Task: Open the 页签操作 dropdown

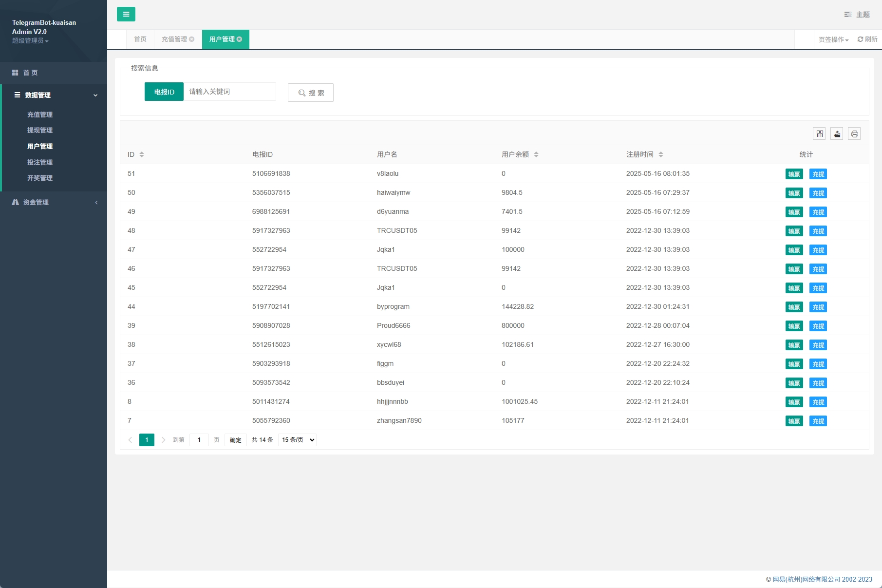Action: [833, 40]
